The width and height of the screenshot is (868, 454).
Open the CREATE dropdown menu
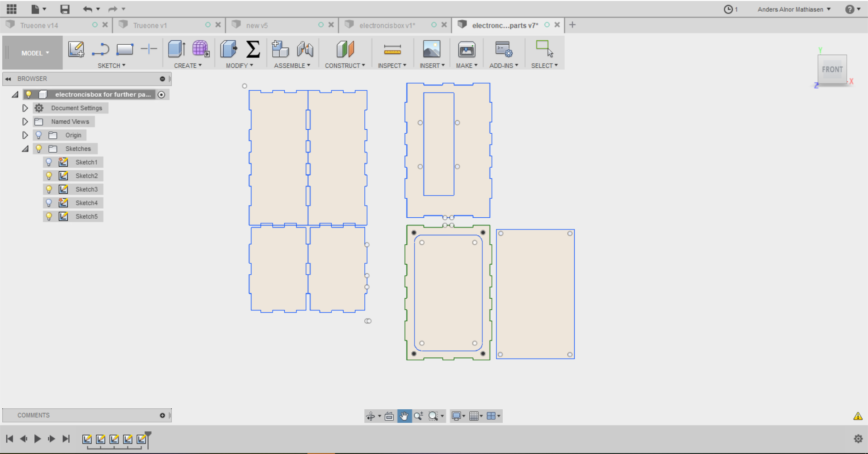click(188, 66)
